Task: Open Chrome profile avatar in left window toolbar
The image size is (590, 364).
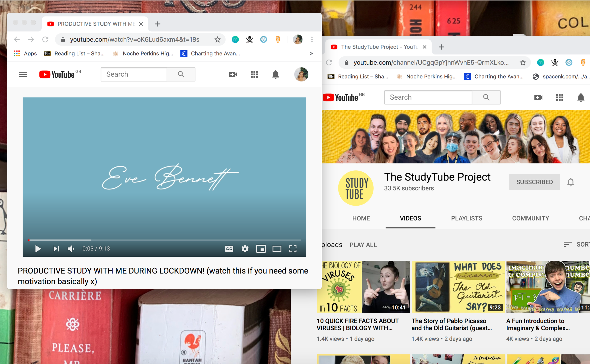Action: [298, 39]
